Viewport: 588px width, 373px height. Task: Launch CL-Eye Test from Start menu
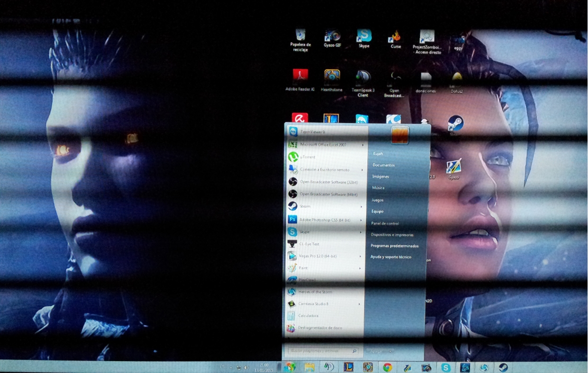326,244
